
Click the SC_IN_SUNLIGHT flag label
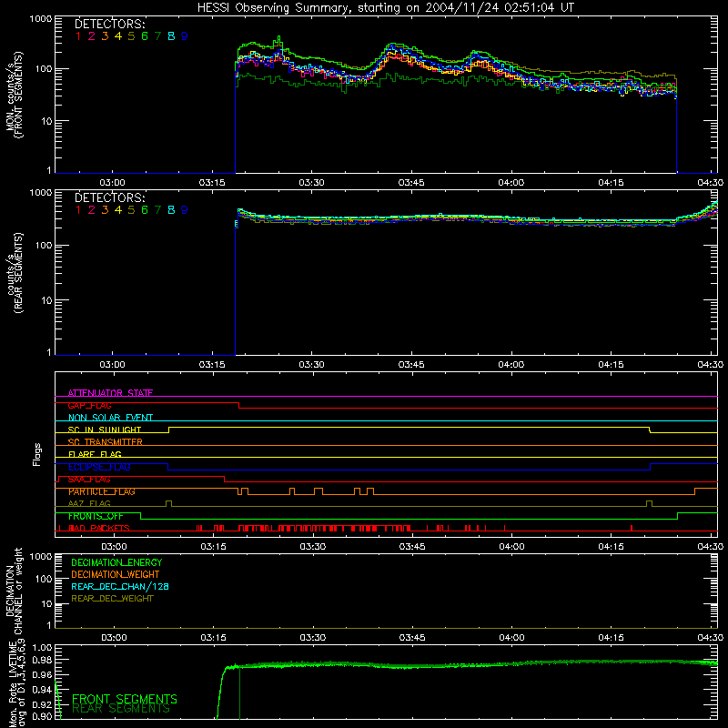(x=105, y=430)
